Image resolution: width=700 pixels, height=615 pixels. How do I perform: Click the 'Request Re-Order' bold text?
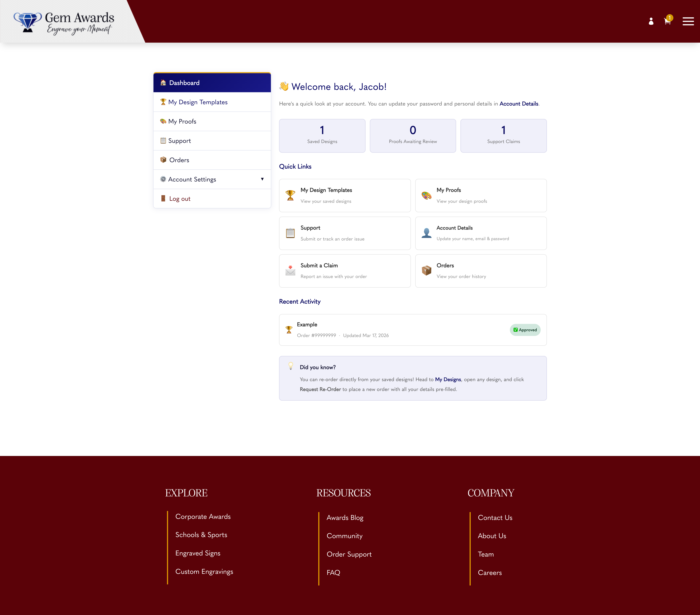point(320,389)
